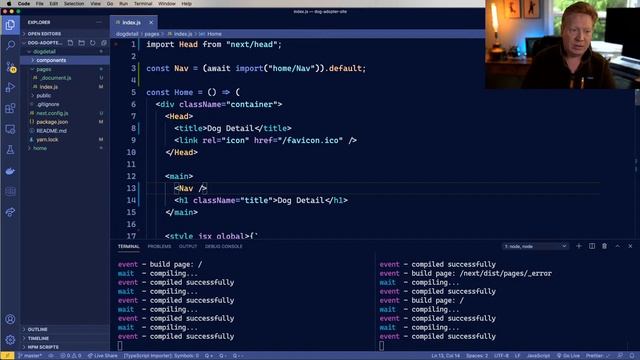Kill terminal with trash icon
Image resolution: width=640 pixels, height=360 pixels.
604,246
